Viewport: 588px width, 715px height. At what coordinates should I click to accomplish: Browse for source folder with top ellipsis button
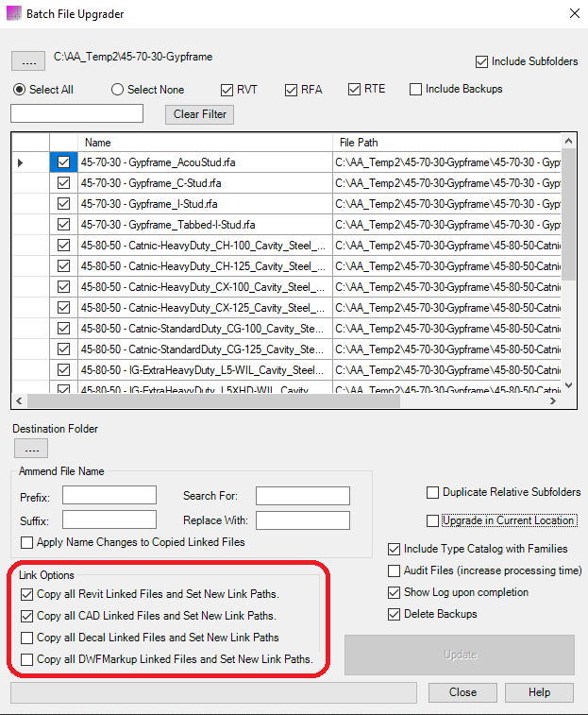coord(28,60)
